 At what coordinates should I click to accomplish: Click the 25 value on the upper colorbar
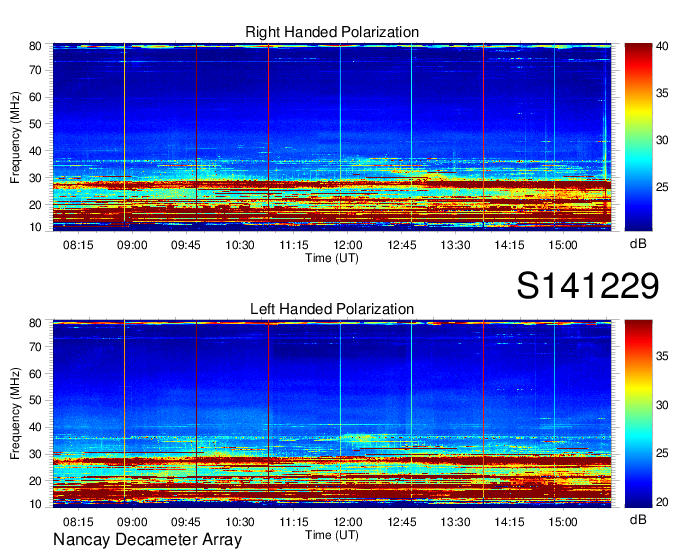662,187
